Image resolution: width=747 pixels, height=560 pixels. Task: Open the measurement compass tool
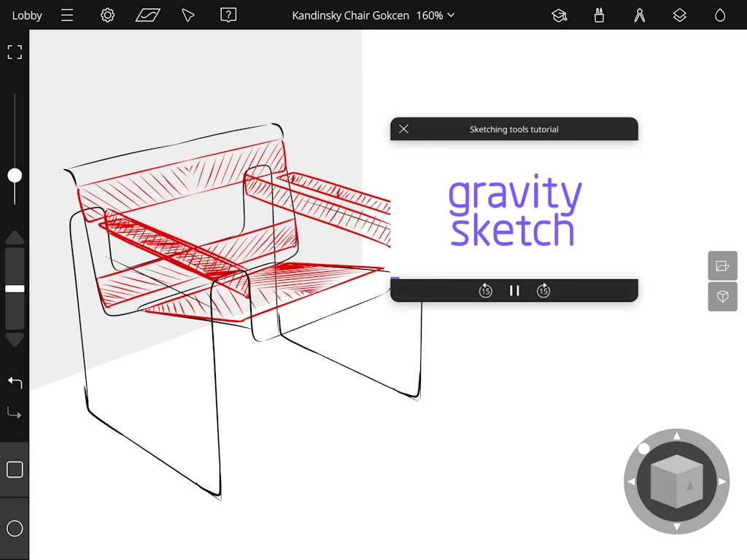tap(639, 15)
